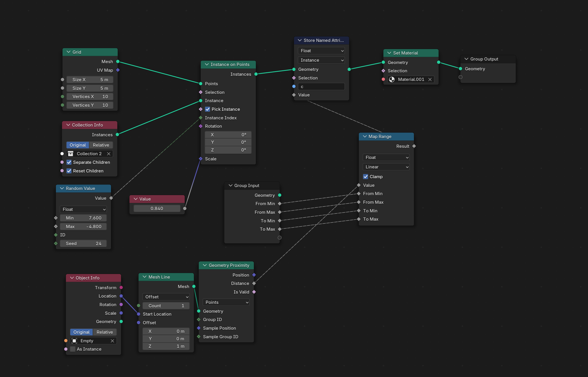Click the Count field on Mesh Line
Viewport: 588px width, 377px height.
click(x=166, y=306)
